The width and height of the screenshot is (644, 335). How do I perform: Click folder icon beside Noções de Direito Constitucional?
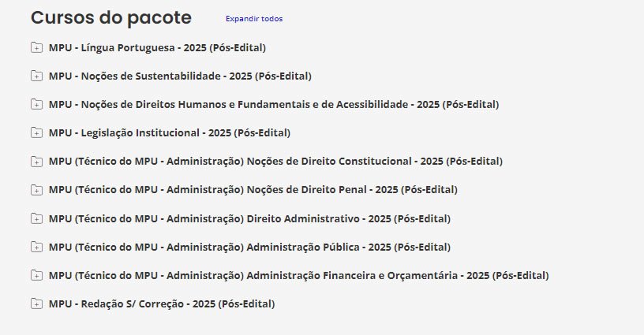[36, 162]
